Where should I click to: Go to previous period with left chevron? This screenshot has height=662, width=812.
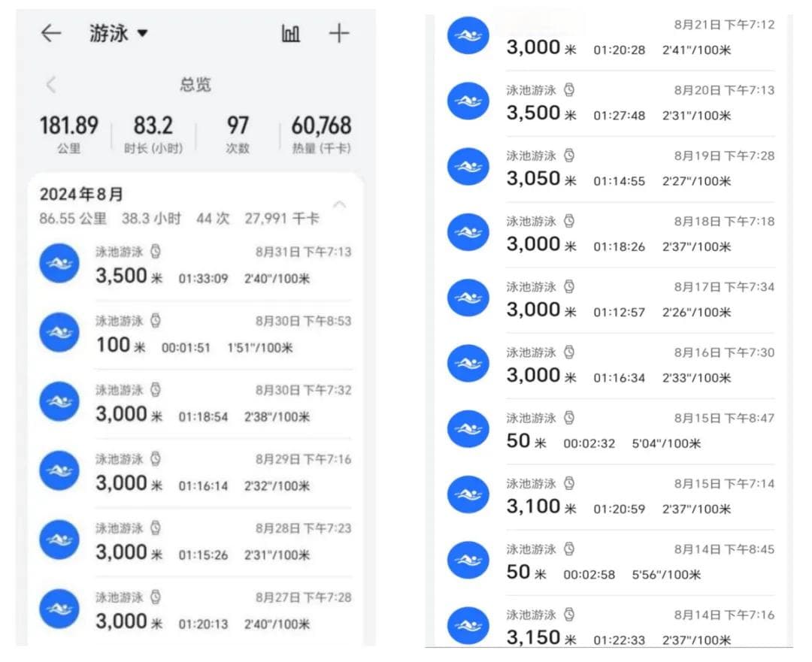(x=51, y=84)
